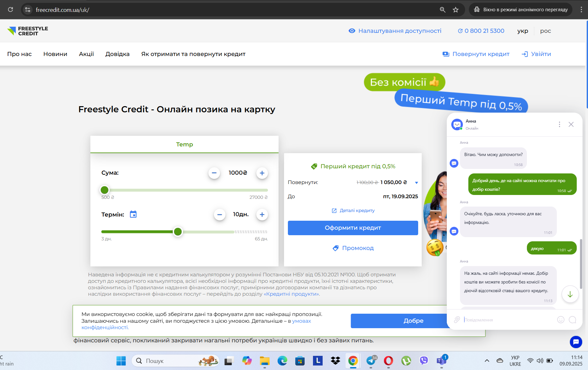588x370 pixels.
Task: Click Повернути кредит link
Action: 476,54
